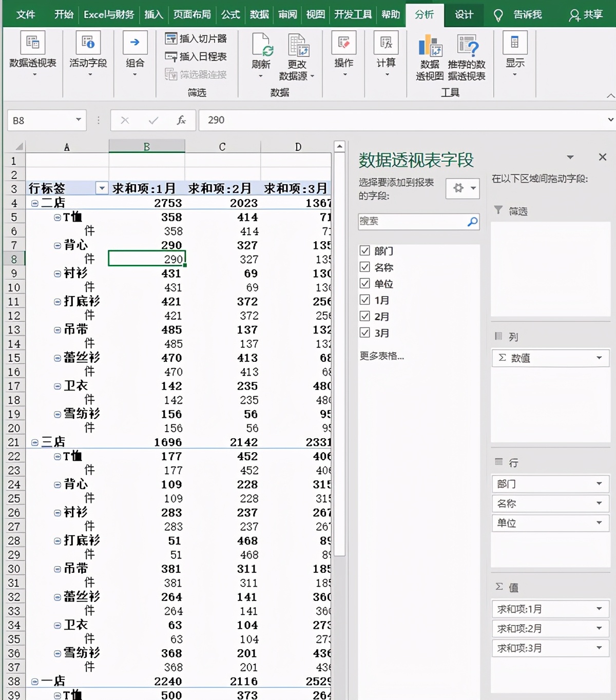Open the 文件 tab
The image size is (616, 700).
[26, 14]
